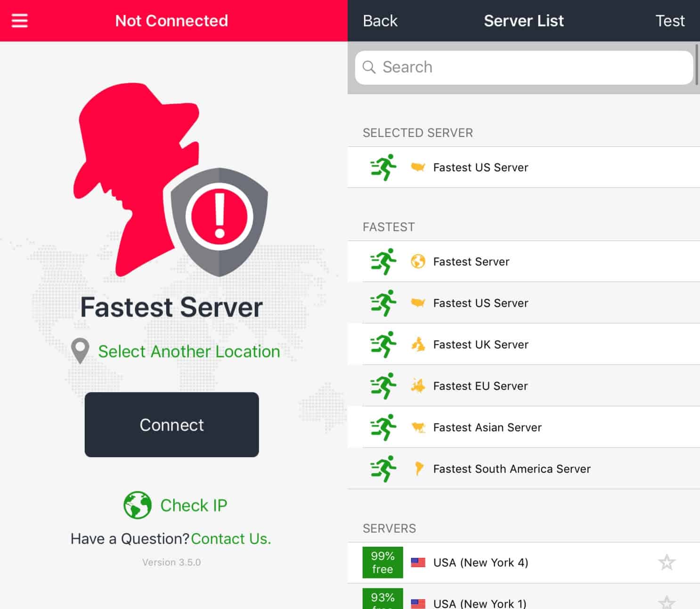Open the hamburger menu
Screen dimensions: 700x609
19,21
